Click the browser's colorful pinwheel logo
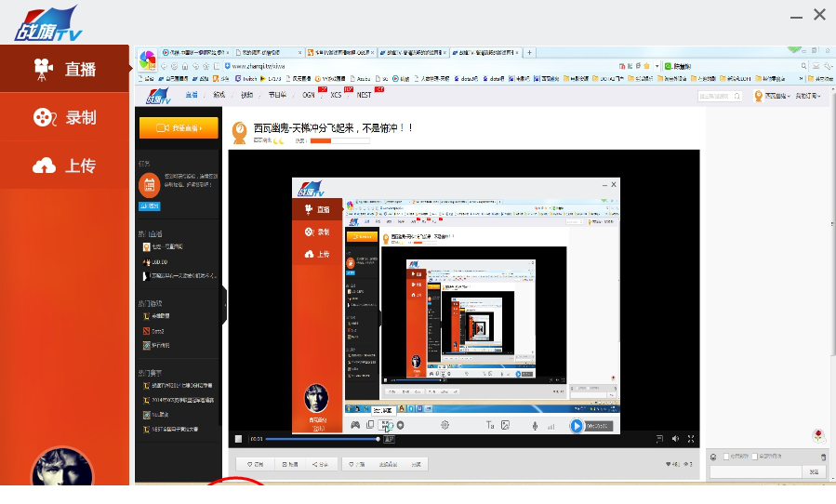The width and height of the screenshot is (836, 504). [147, 60]
